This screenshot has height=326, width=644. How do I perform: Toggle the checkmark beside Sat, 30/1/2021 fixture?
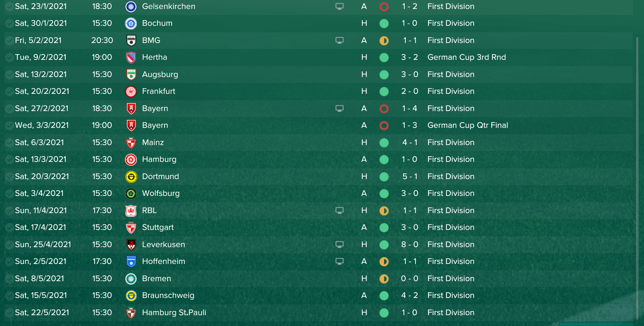pyautogui.click(x=9, y=24)
